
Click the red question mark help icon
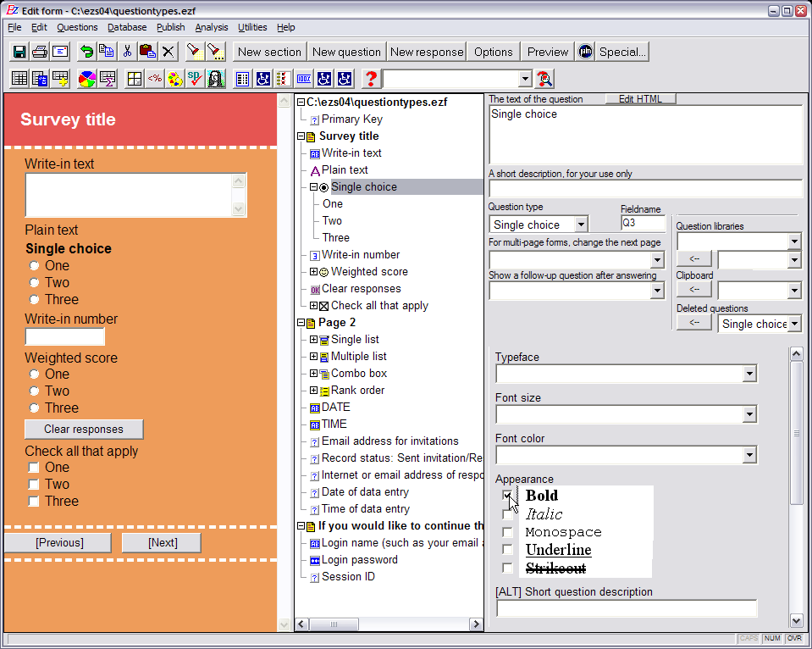370,79
